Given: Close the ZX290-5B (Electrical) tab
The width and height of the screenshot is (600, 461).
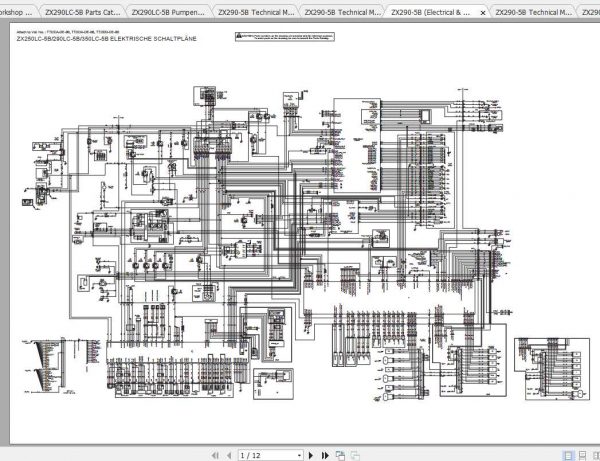Looking at the screenshot, I should pyautogui.click(x=483, y=13).
